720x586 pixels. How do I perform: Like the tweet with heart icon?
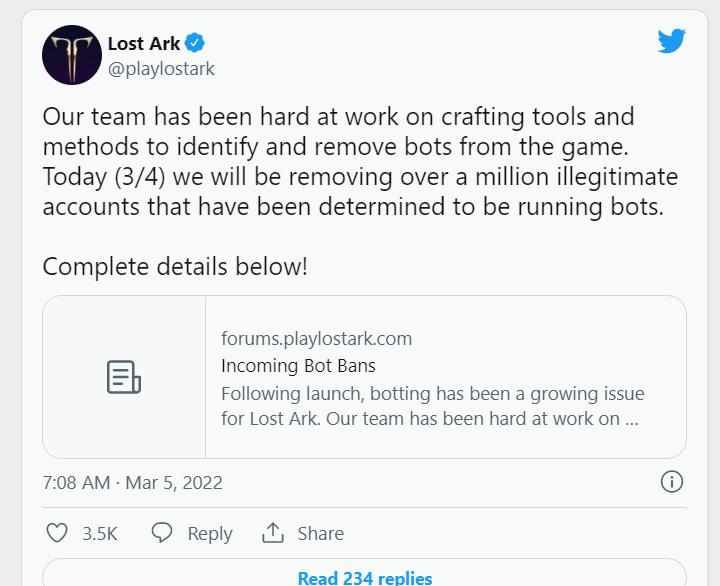(57, 533)
